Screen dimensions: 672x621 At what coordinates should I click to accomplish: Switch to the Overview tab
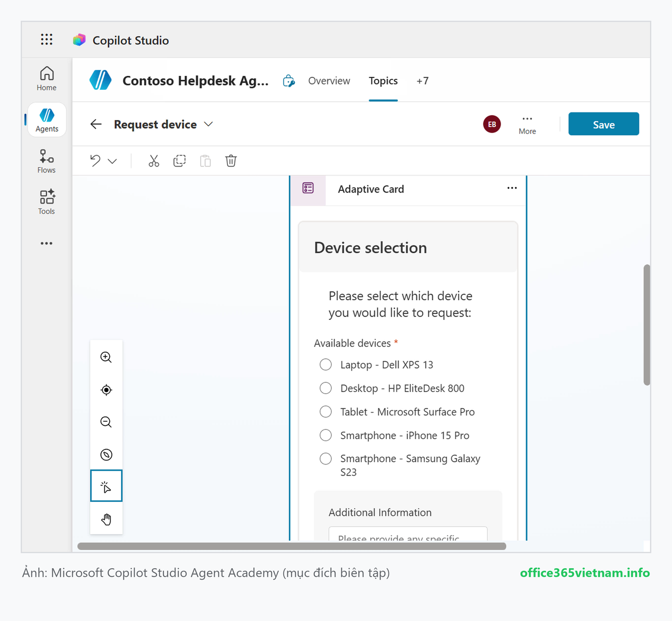point(329,81)
